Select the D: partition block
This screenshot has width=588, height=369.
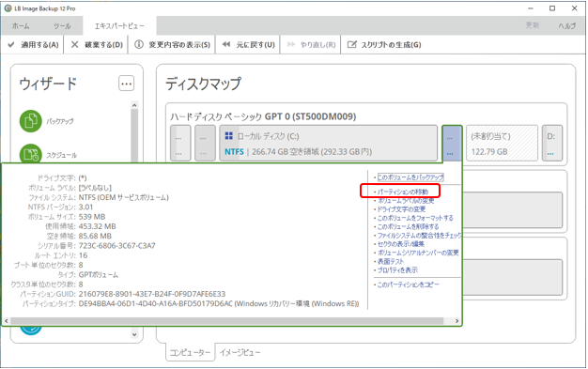[552, 144]
